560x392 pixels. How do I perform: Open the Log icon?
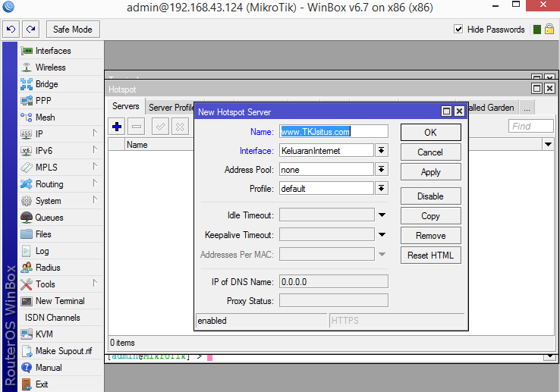tap(27, 251)
